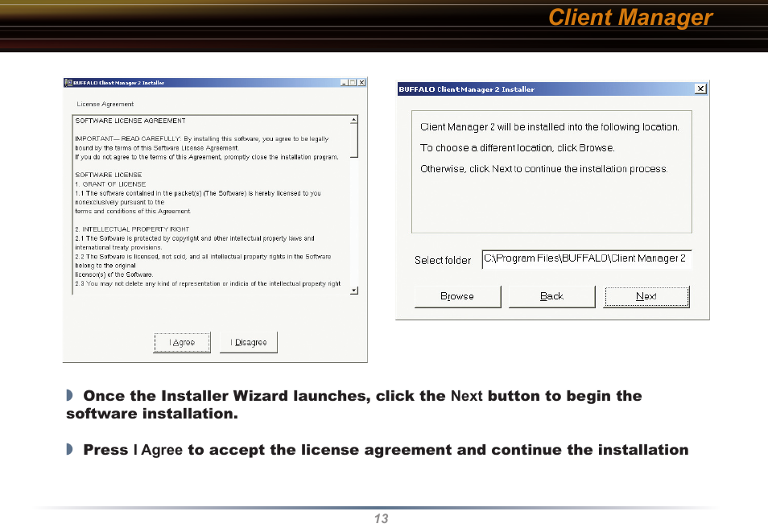This screenshot has height=532, width=768.
Task: Click 'IMPORTANT— READ CAREFULLY' paragraph
Action: pos(207,148)
